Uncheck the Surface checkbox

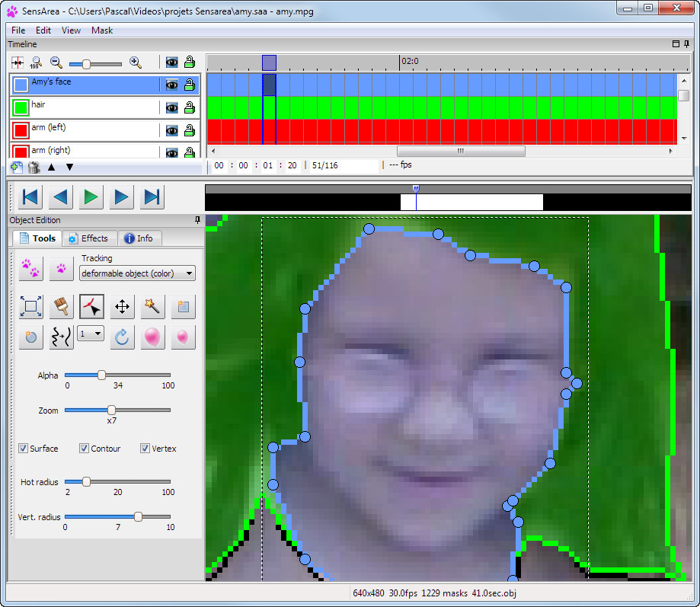click(x=24, y=449)
